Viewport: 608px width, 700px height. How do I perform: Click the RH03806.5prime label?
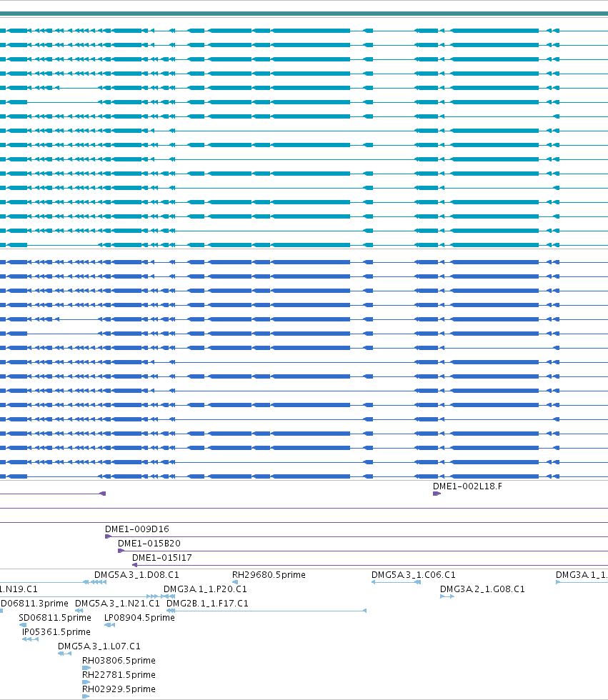(119, 660)
